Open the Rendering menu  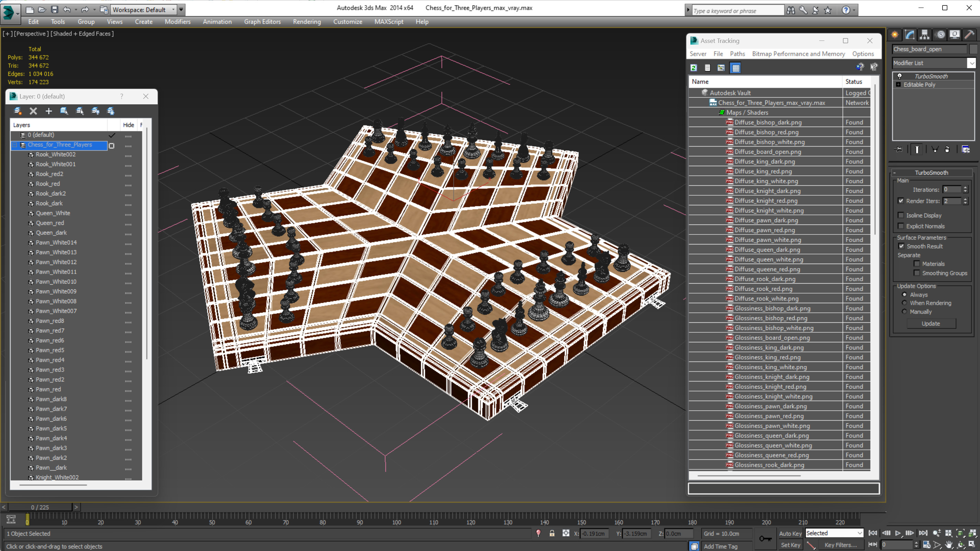coord(307,22)
